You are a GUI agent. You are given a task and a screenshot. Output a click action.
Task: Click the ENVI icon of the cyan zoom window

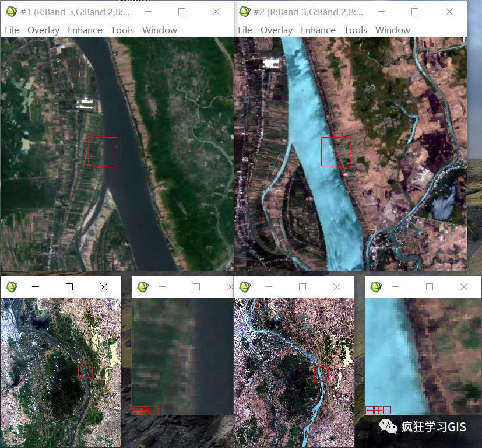(377, 287)
